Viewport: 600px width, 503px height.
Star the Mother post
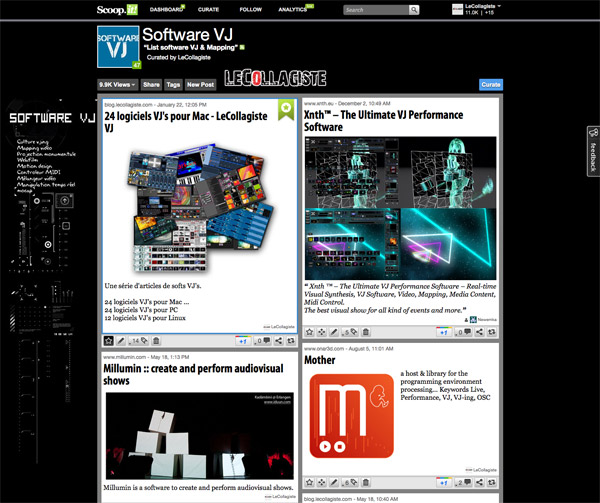(310, 482)
